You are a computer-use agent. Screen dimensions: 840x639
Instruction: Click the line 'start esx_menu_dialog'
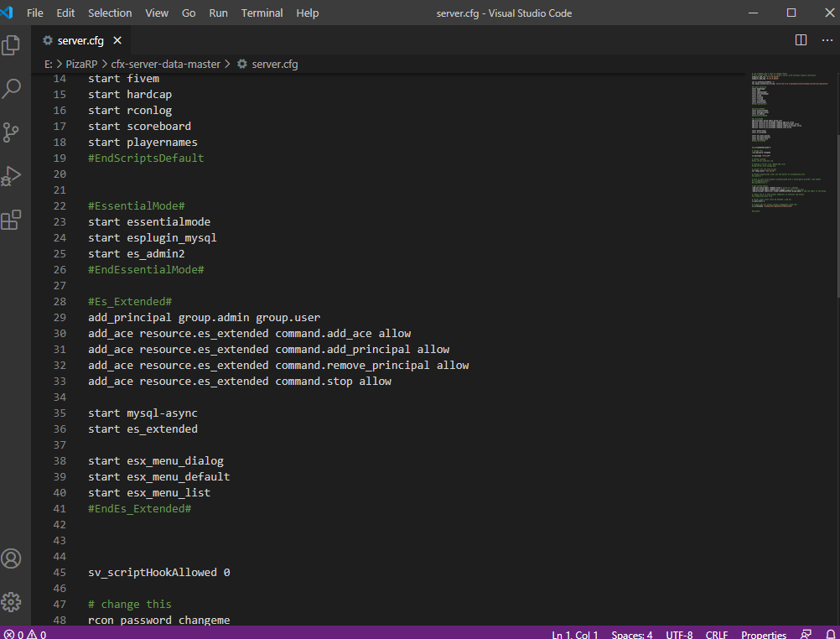(156, 461)
